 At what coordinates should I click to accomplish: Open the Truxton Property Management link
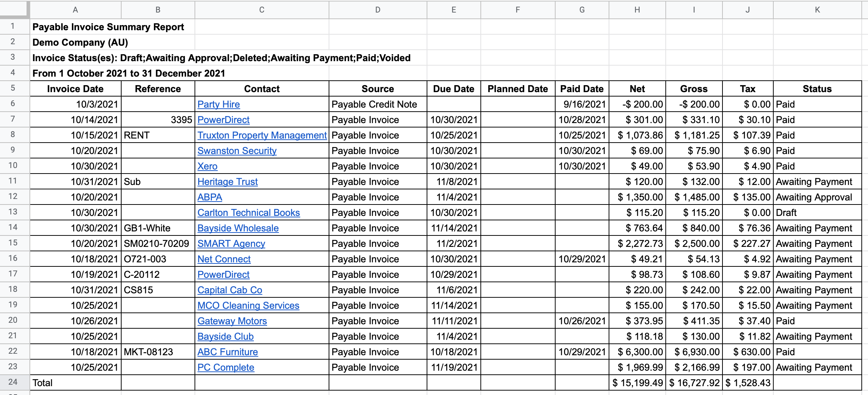pos(262,135)
